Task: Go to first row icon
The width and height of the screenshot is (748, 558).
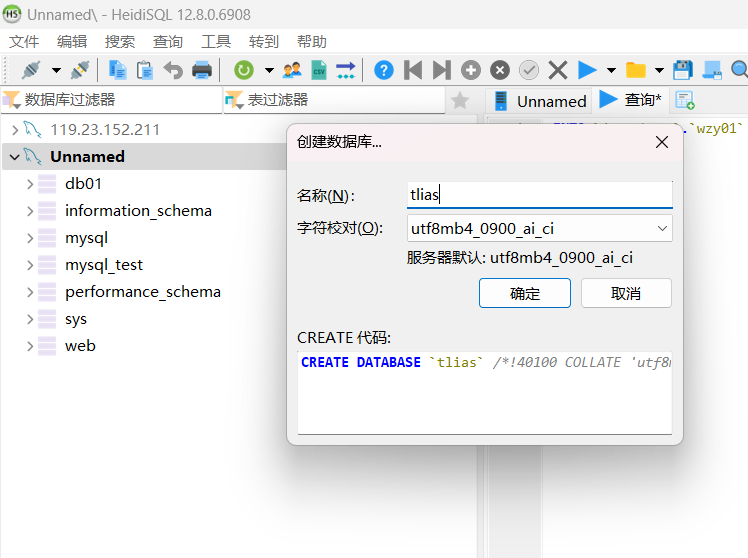Action: click(x=413, y=70)
